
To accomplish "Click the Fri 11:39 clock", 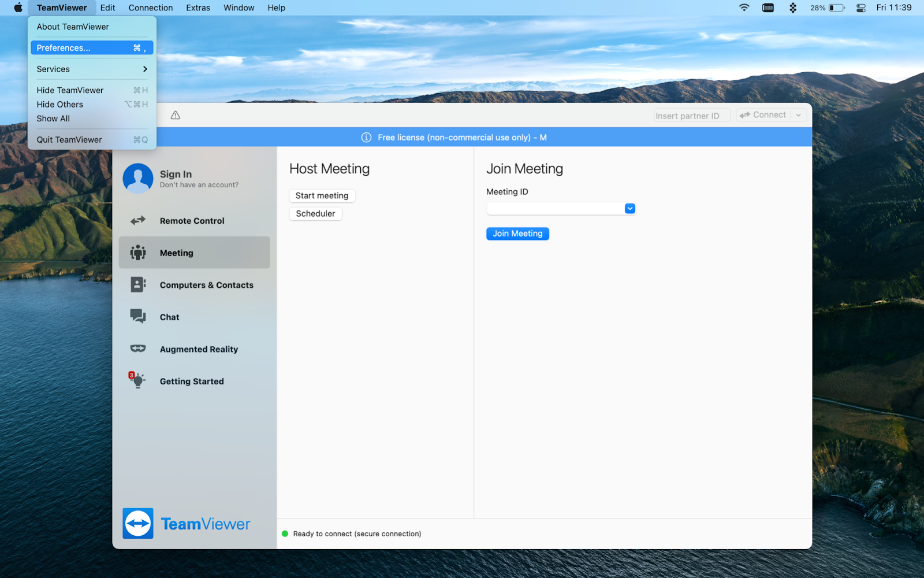I will 894,8.
